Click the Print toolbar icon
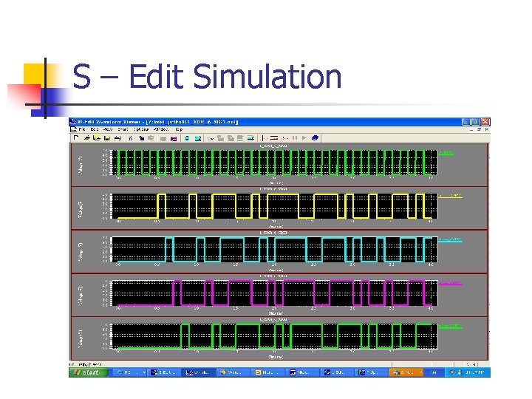 (117, 138)
